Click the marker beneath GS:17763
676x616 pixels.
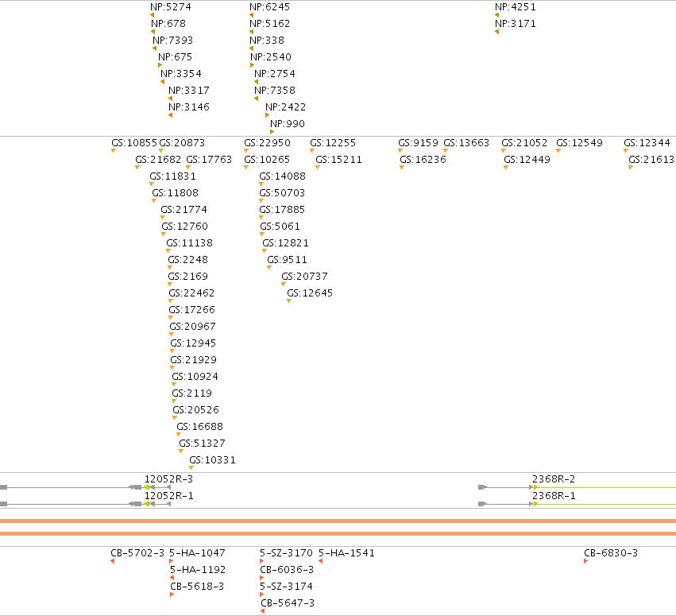[188, 168]
